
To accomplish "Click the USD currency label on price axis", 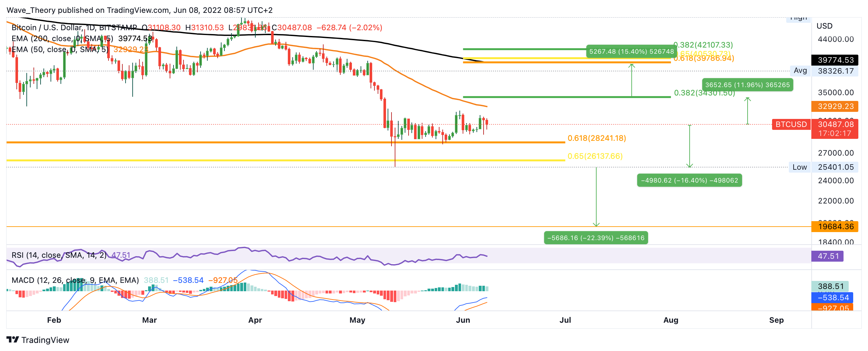I will (x=824, y=26).
